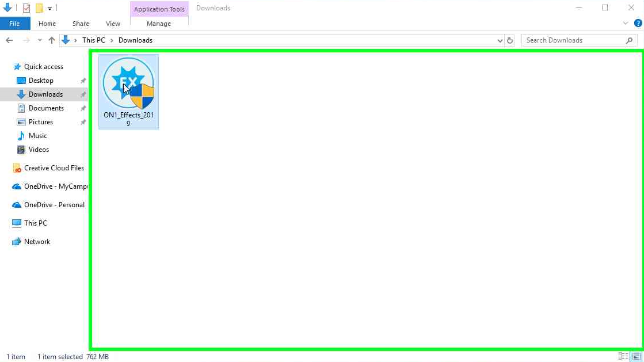Switch to Large icons view in status bar

coord(637,357)
